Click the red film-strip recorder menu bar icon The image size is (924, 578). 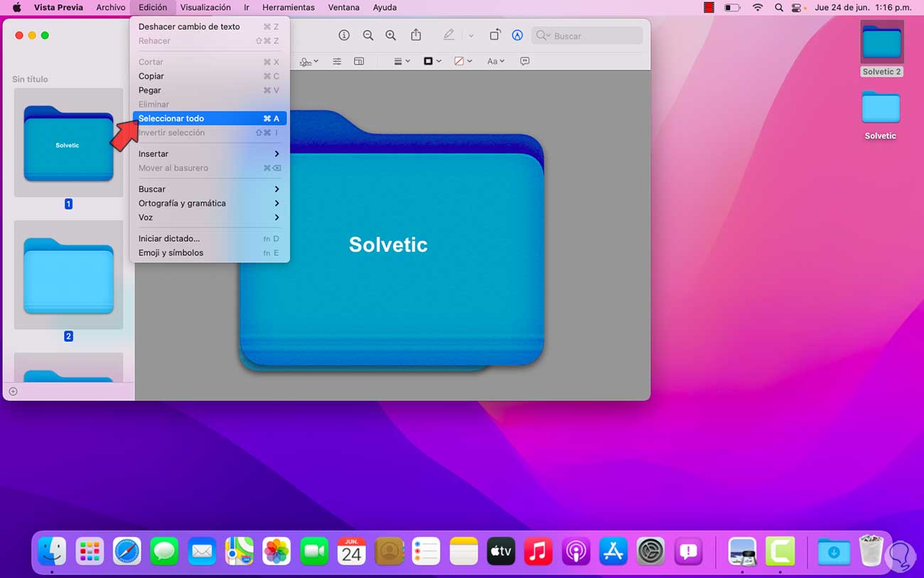coord(709,7)
